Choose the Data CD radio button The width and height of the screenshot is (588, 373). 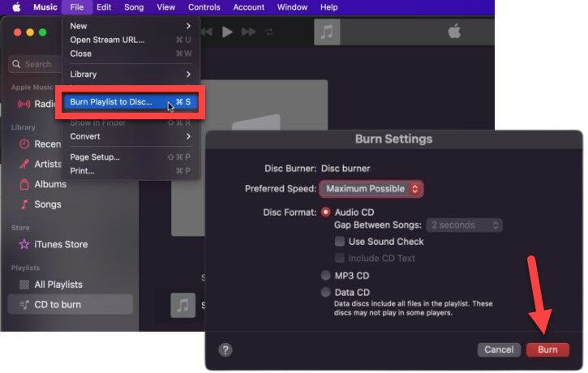[x=326, y=292]
